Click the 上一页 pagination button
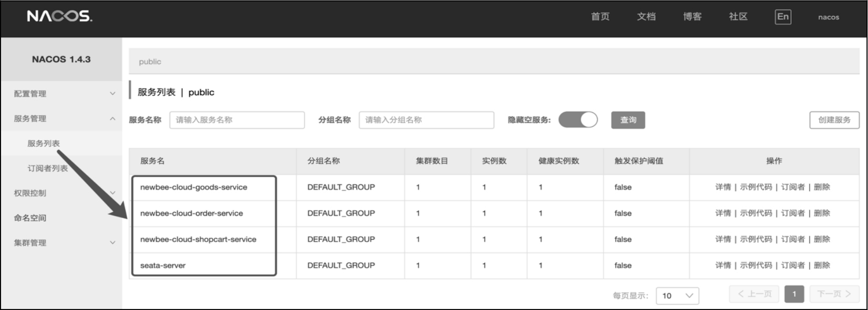Screen dimensions: 868x310 (x=754, y=294)
